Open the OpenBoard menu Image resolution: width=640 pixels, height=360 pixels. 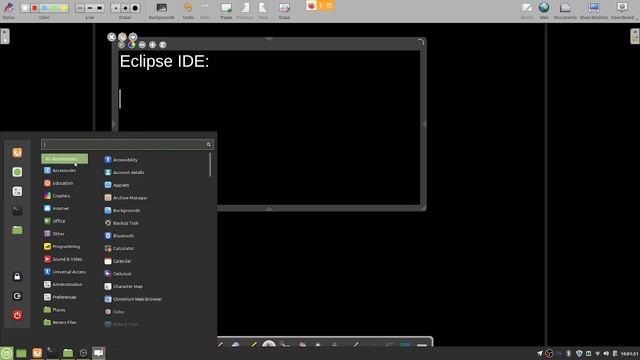623,10
